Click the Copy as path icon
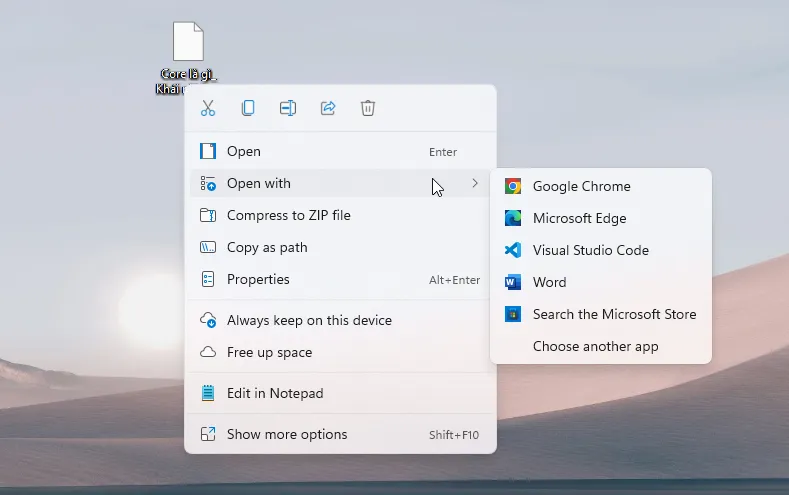Image resolution: width=789 pixels, height=495 pixels. [x=208, y=248]
